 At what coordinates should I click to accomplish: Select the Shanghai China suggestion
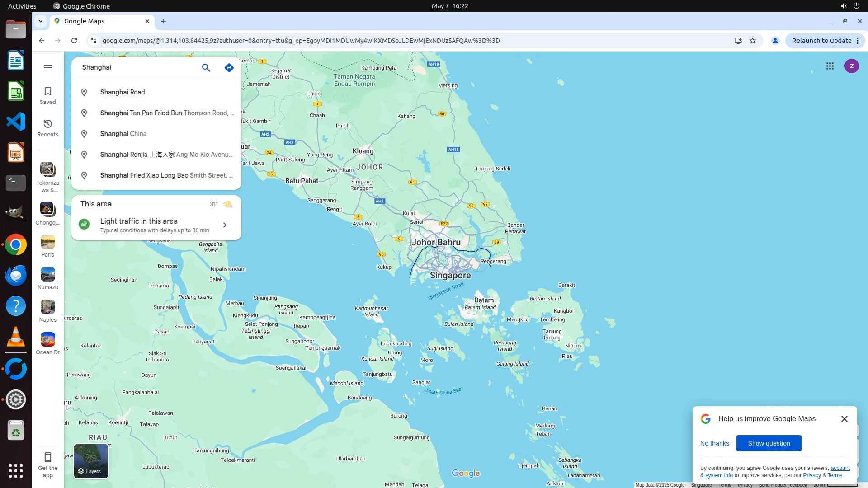pos(123,134)
